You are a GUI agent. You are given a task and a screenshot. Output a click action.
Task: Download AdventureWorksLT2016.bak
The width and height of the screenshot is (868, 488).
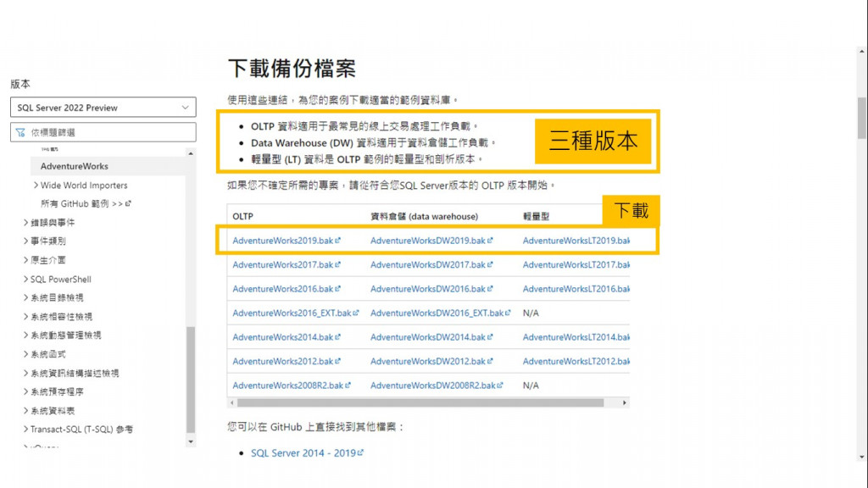coord(576,288)
